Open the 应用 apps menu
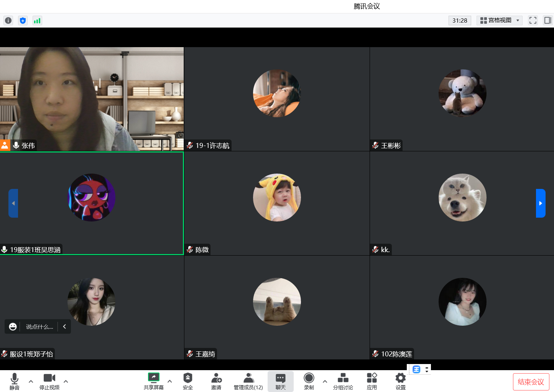The image size is (554, 392). point(372,381)
